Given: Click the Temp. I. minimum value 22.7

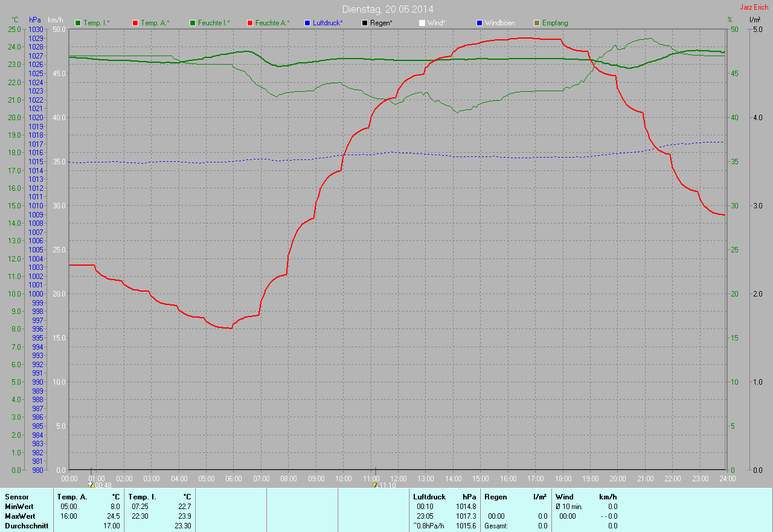Looking at the screenshot, I should click(185, 507).
